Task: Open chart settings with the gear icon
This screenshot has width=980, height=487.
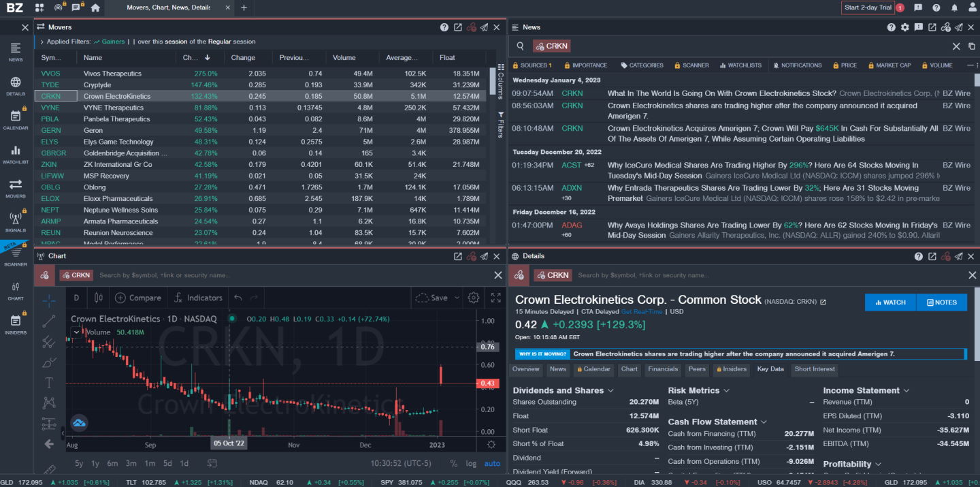Action: coord(472,298)
